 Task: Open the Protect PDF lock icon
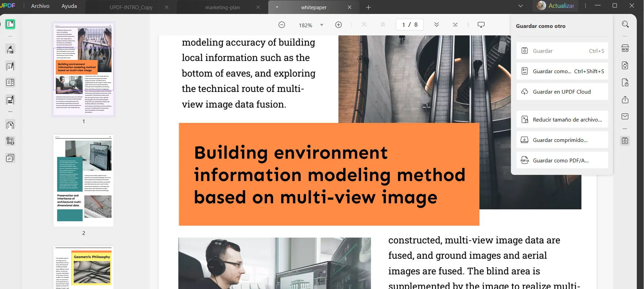pos(625,82)
